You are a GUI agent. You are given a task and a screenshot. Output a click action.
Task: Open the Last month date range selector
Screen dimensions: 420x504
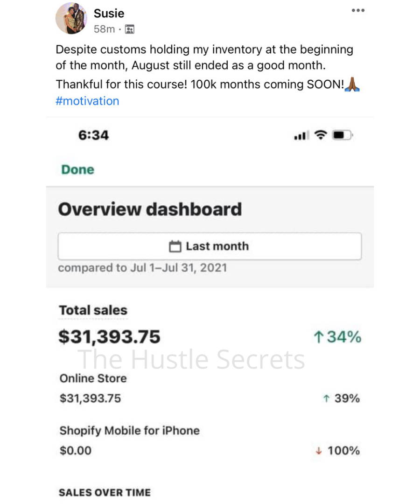click(x=210, y=246)
